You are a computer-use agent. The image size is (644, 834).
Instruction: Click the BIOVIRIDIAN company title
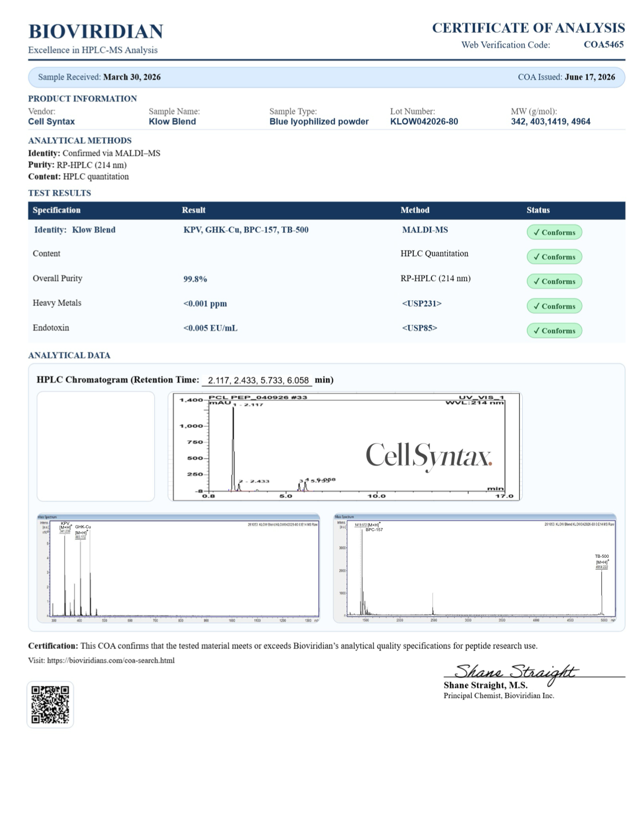click(96, 31)
